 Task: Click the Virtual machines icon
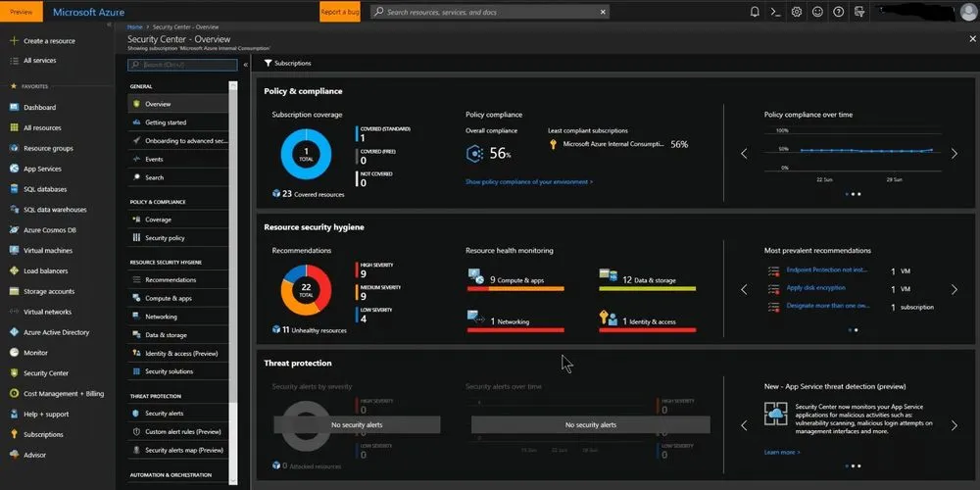click(x=14, y=250)
